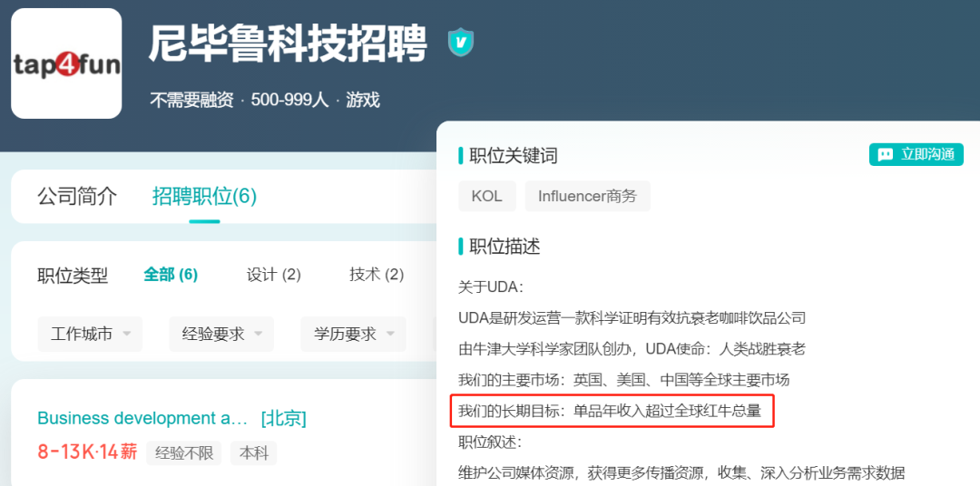980x486 pixels.
Task: Click the 500-999人 company size text
Action: 289,100
